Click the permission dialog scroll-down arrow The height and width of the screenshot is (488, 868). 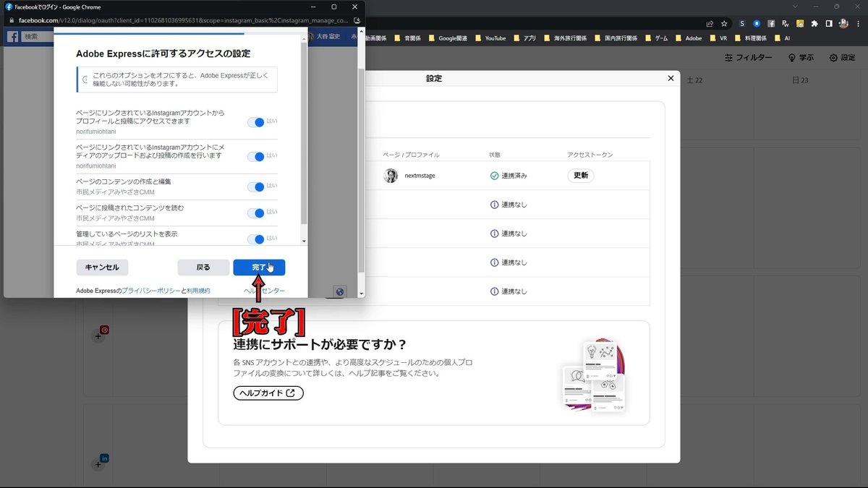(x=304, y=241)
